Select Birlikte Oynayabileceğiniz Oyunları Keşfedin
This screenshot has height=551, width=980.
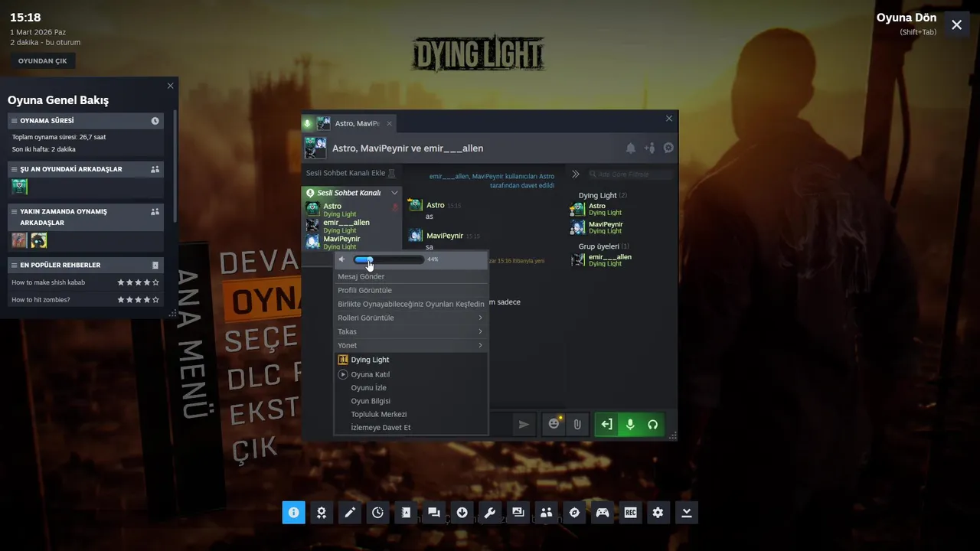pyautogui.click(x=411, y=304)
